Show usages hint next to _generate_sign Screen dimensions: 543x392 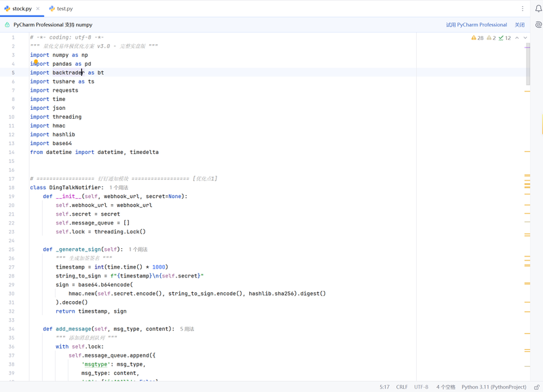coord(138,250)
